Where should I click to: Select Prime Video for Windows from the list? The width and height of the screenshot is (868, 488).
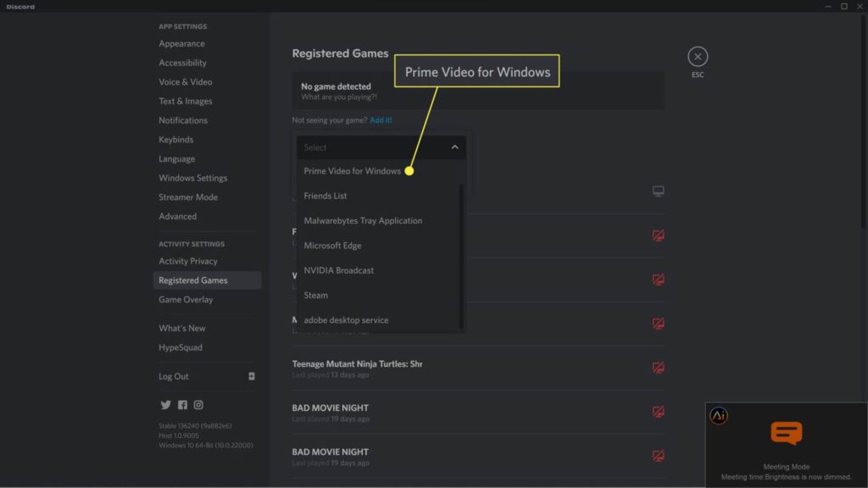pos(351,170)
